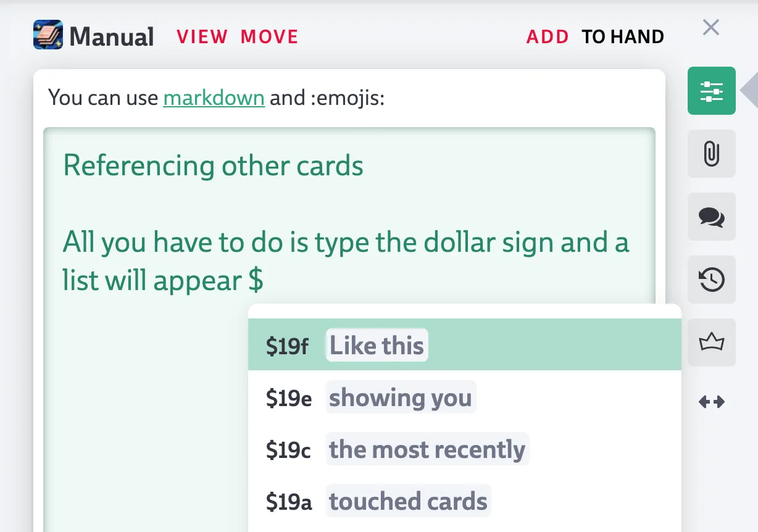Toggle off the highlighted green settings panel
Image resolution: width=758 pixels, height=532 pixels.
[711, 91]
